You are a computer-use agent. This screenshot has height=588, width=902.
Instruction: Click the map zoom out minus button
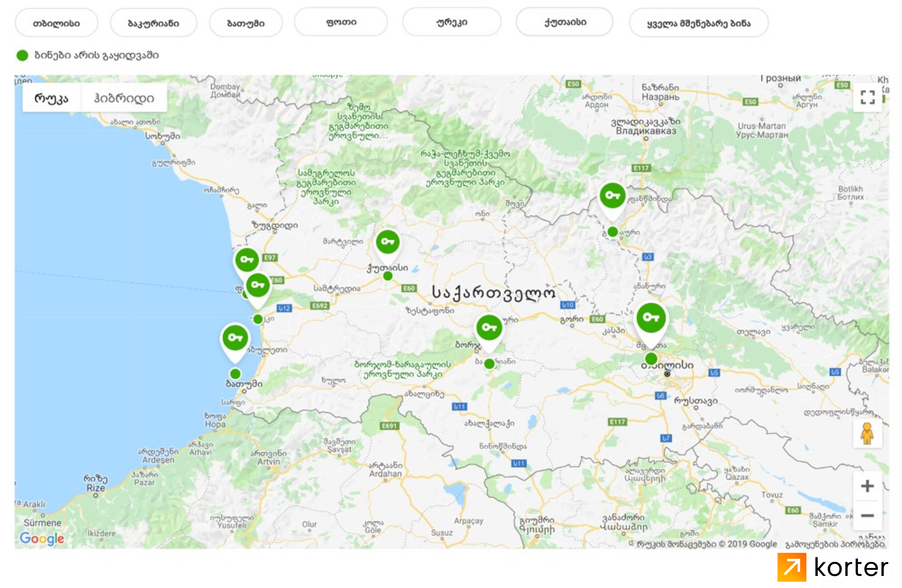(x=867, y=516)
